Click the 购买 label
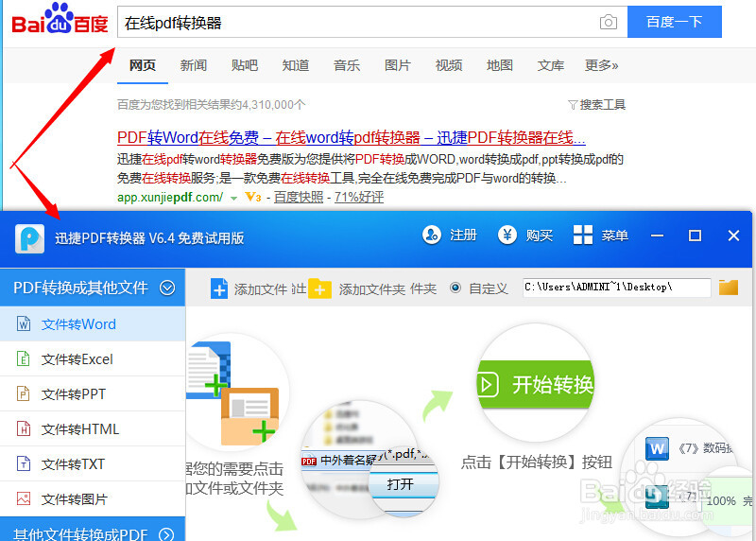Image resolution: width=756 pixels, height=541 pixels. click(x=539, y=236)
